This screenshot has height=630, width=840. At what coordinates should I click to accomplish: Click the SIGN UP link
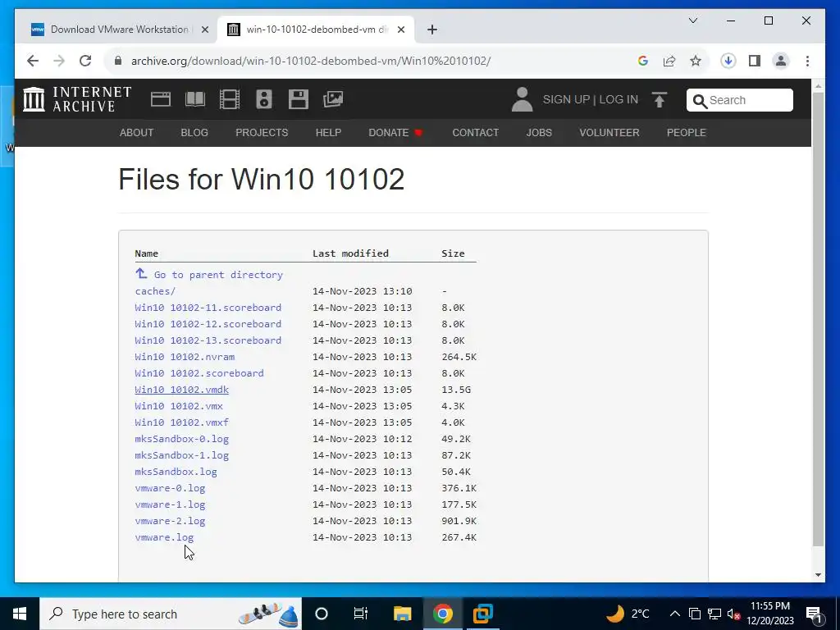(566, 99)
